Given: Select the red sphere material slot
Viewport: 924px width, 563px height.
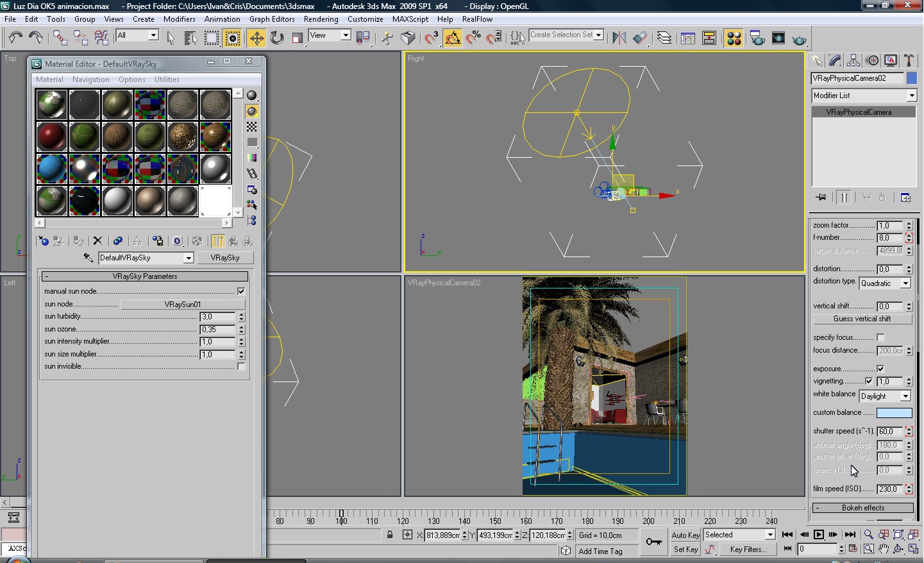Looking at the screenshot, I should tap(51, 137).
